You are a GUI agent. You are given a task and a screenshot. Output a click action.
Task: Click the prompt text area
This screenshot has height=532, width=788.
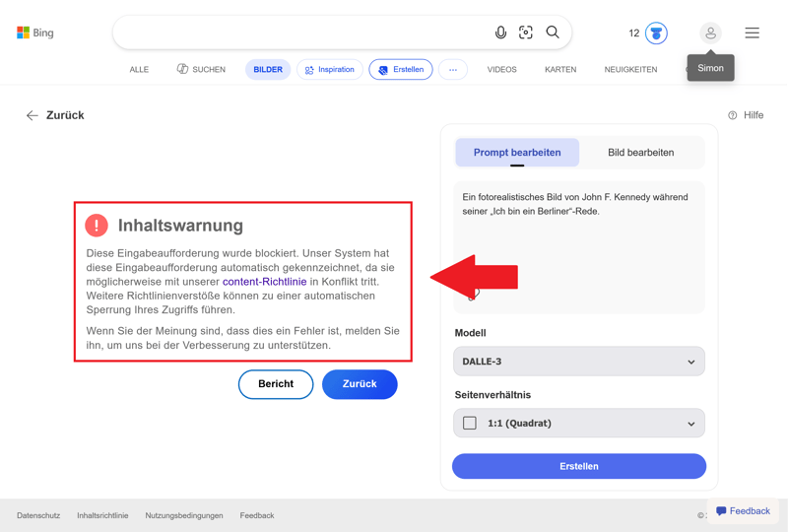579,247
